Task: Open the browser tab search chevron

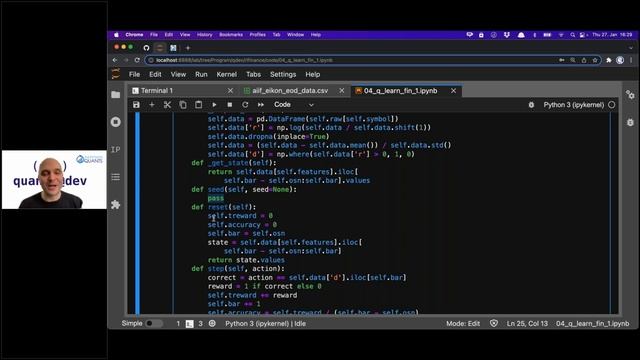Action: [x=631, y=48]
